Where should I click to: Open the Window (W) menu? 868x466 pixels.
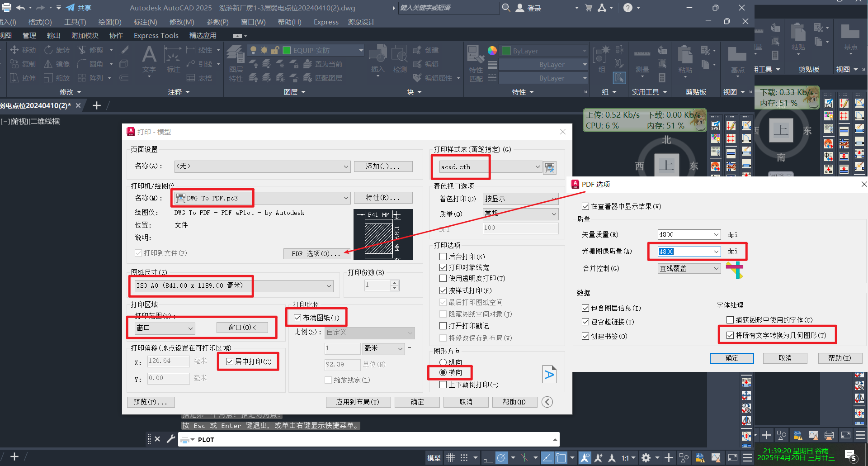click(x=253, y=22)
